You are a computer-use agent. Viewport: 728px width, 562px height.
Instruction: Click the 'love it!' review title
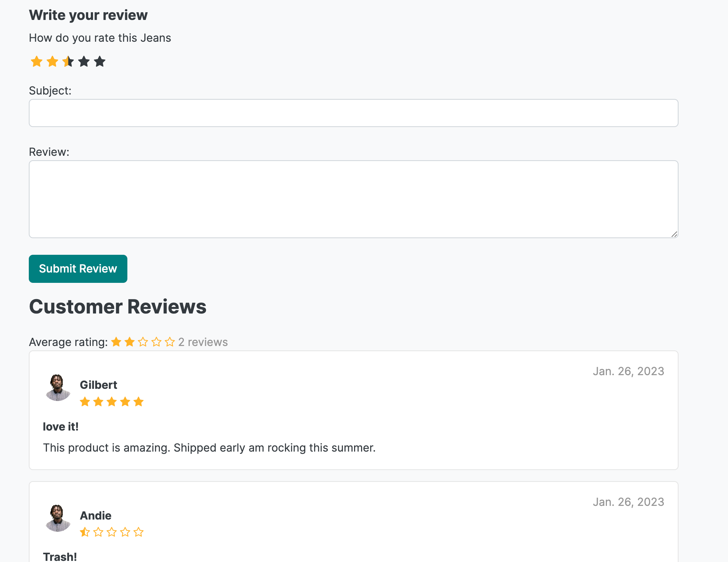[x=61, y=426]
